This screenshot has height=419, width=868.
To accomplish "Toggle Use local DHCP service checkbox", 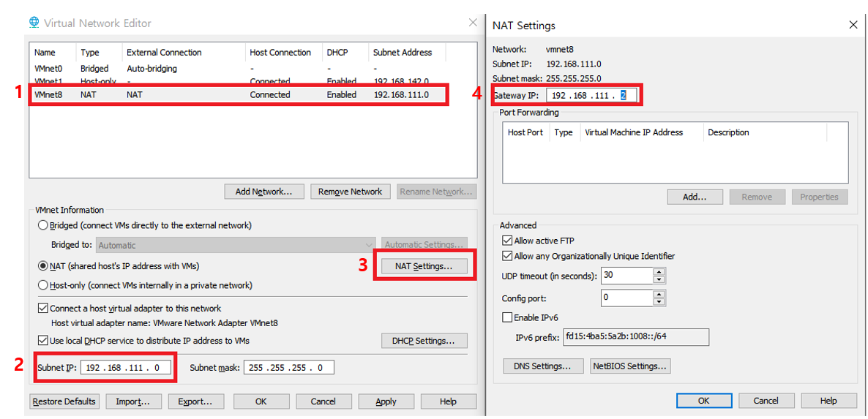I will coord(43,341).
